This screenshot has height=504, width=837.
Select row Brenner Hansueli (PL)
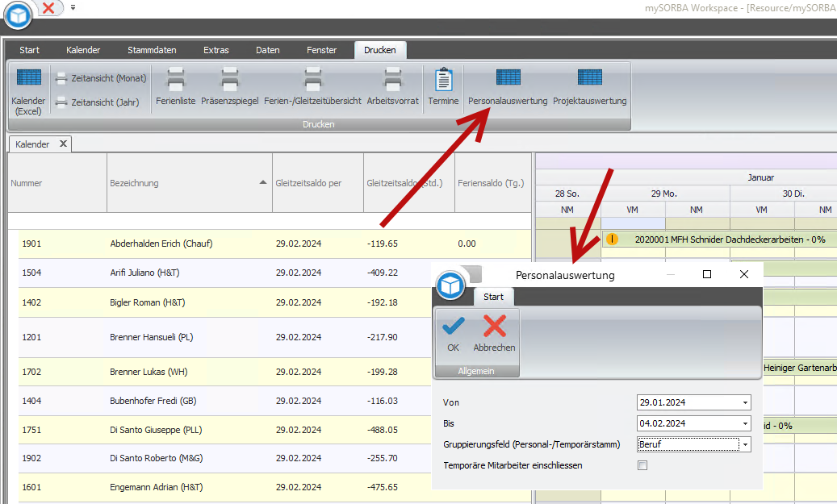coord(224,337)
